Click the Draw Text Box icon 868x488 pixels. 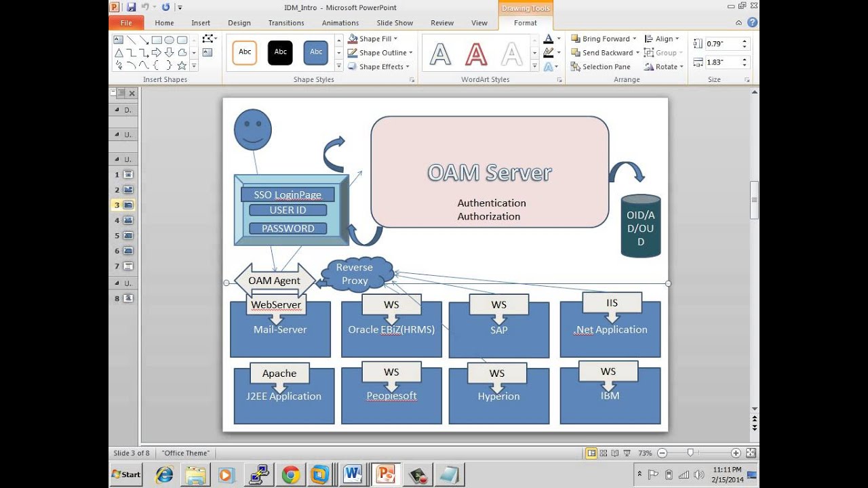click(x=208, y=53)
